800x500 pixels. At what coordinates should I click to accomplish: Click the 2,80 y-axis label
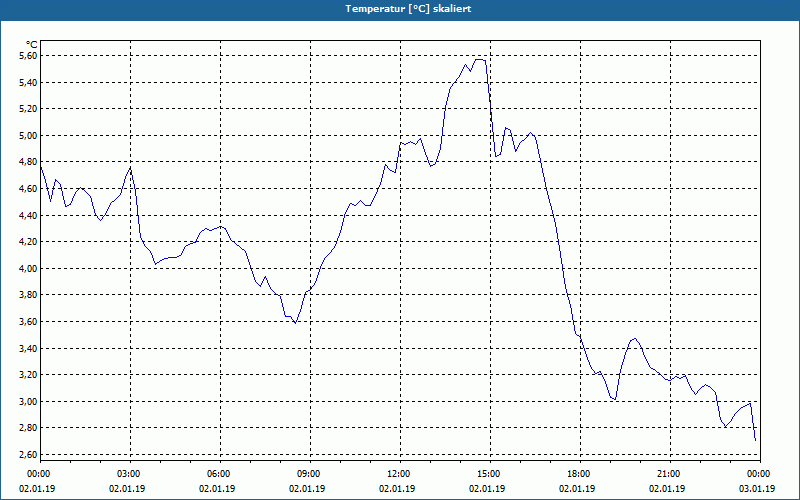click(28, 428)
